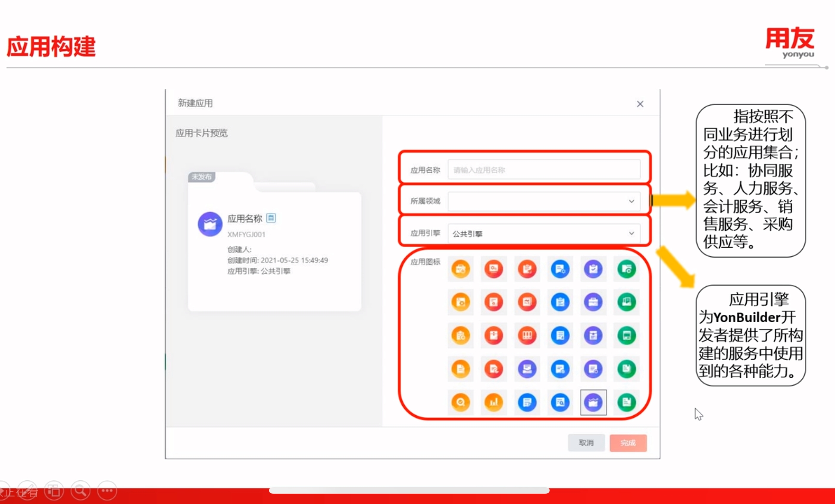Image resolution: width=835 pixels, height=504 pixels.
Task: Click the currently selected purple folder-chart icon
Action: coord(594,402)
